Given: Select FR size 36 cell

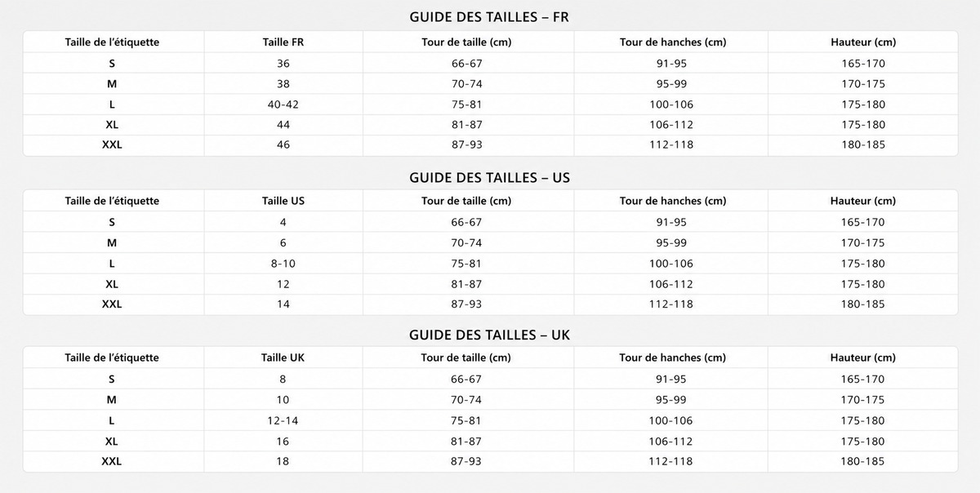Looking at the screenshot, I should pos(283,63).
